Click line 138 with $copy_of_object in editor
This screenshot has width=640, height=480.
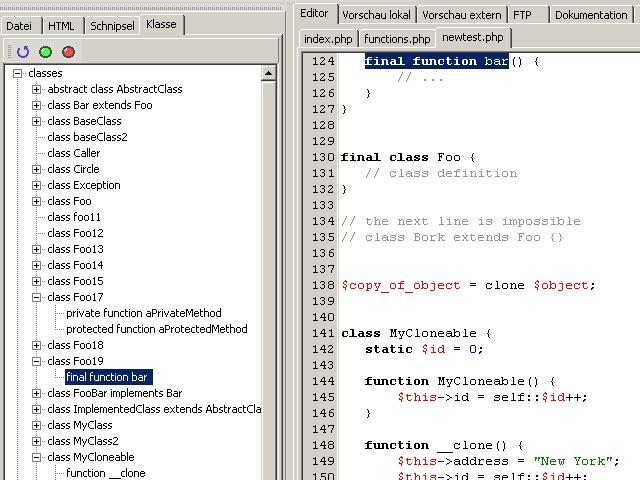[x=467, y=285]
